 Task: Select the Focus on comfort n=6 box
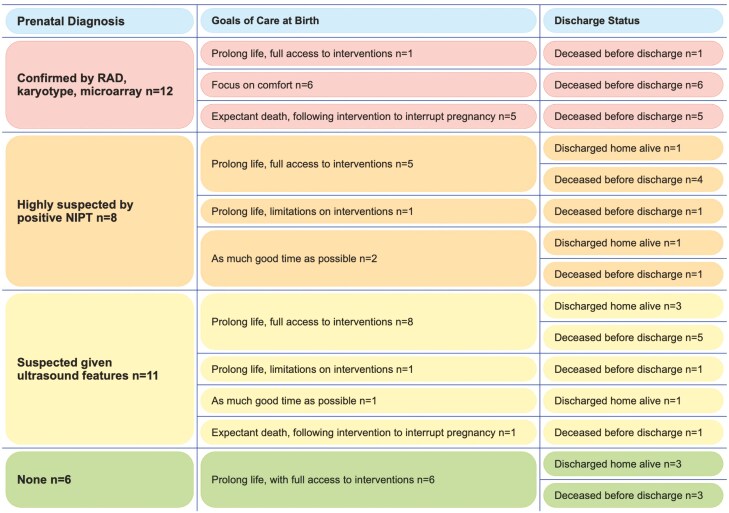(367, 85)
